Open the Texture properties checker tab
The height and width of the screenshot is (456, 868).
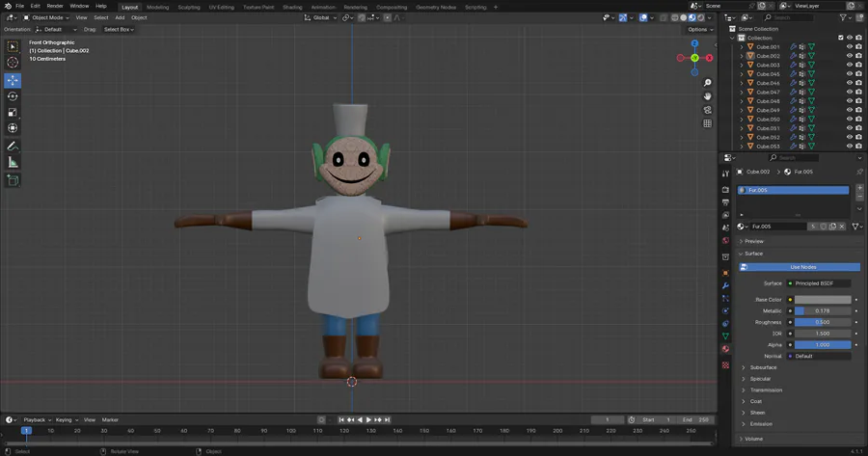tap(725, 365)
